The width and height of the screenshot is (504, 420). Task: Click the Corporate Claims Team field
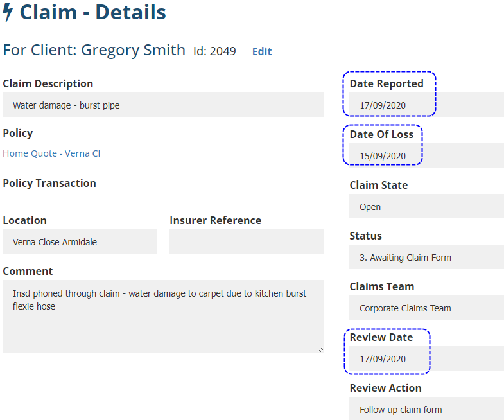point(426,308)
